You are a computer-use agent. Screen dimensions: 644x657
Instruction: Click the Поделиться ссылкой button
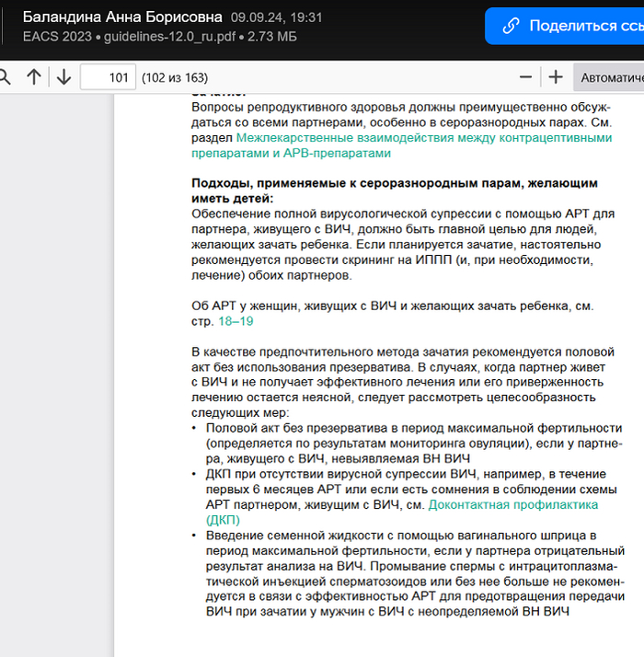pos(564,26)
